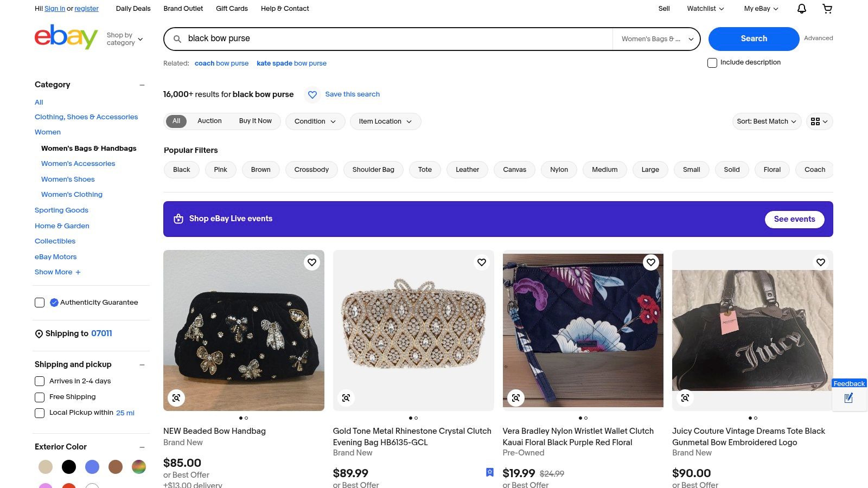Click the blue Search button

pos(754,39)
